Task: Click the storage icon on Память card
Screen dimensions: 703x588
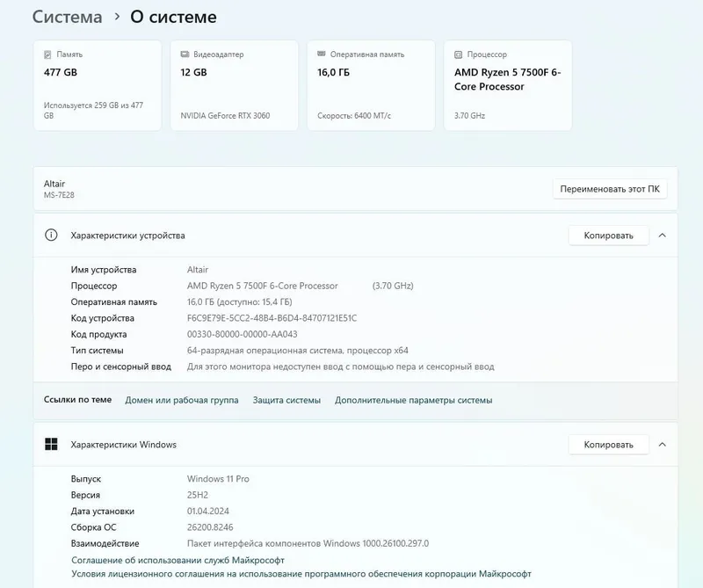Action: [47, 54]
